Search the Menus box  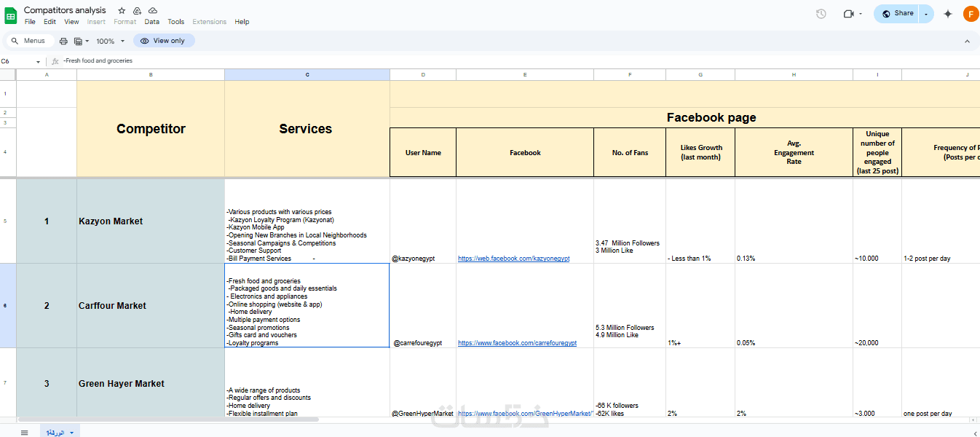pyautogui.click(x=29, y=41)
